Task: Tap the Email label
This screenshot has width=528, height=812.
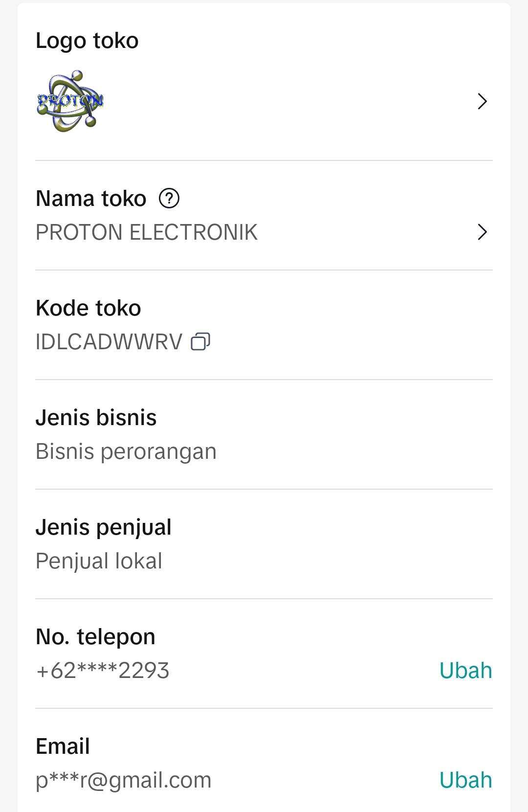Action: click(x=63, y=746)
